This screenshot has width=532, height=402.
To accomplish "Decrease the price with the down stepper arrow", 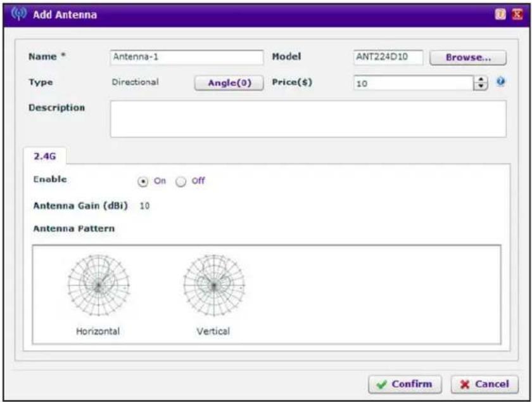I will (x=481, y=86).
